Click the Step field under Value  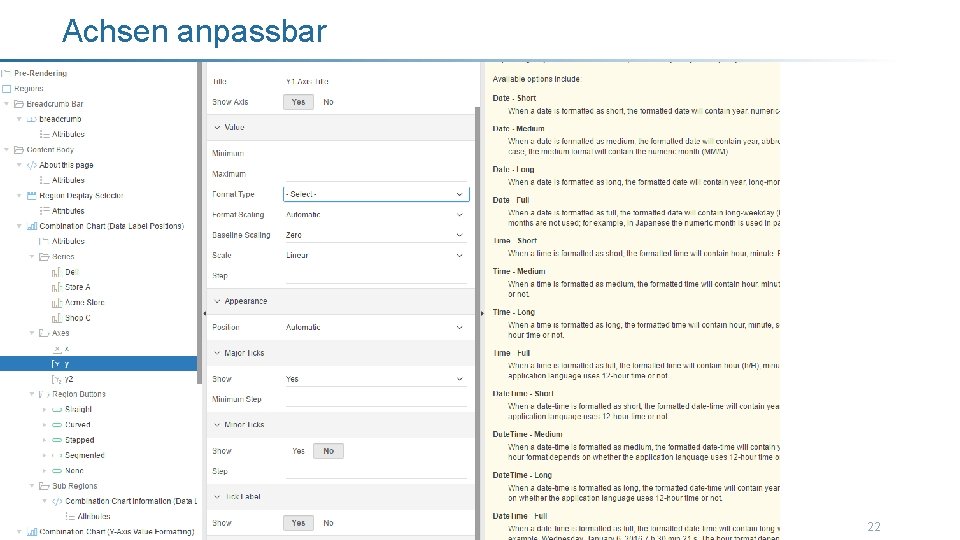(376, 276)
